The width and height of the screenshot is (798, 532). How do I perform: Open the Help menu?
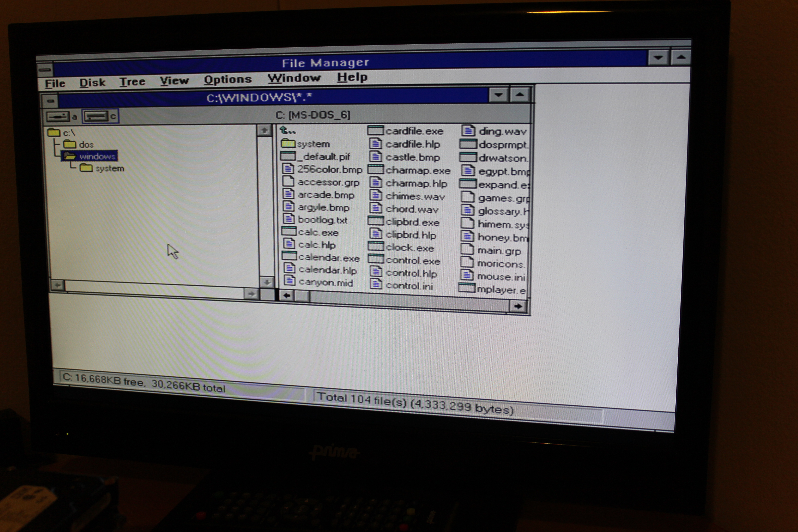click(352, 77)
